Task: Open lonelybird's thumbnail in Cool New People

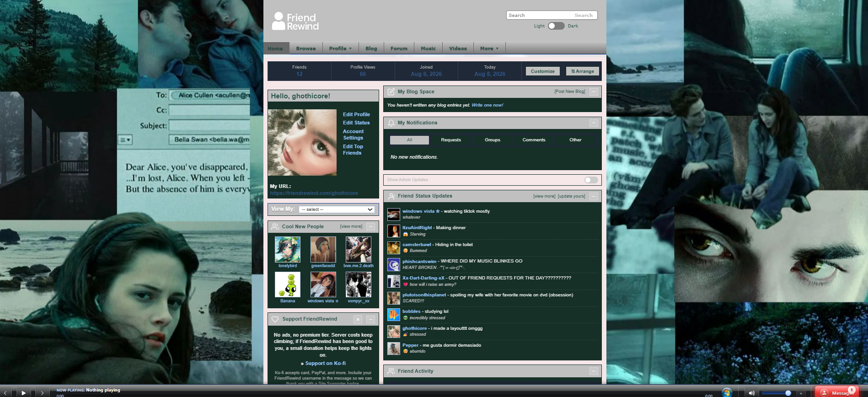Action: click(288, 249)
